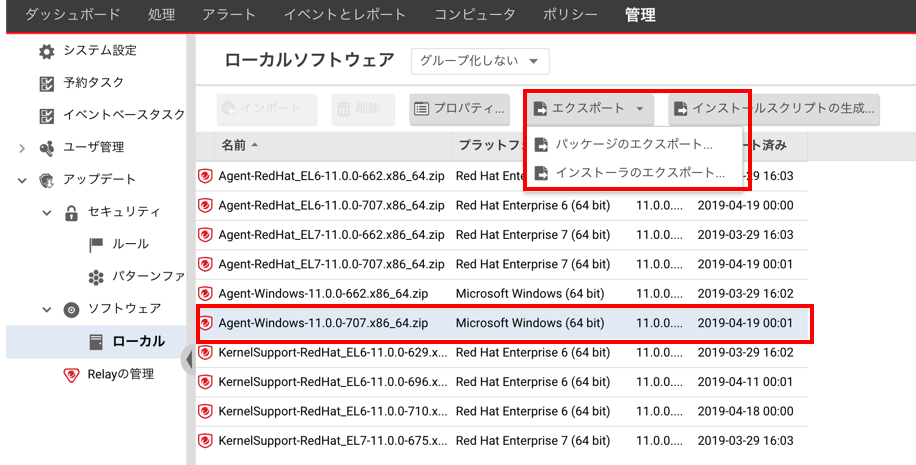Viewport: 916px width, 465px height.
Task: Select row Agent-RedHat_EL6-11.0.0-662.x86_64.zip
Action: [502, 176]
